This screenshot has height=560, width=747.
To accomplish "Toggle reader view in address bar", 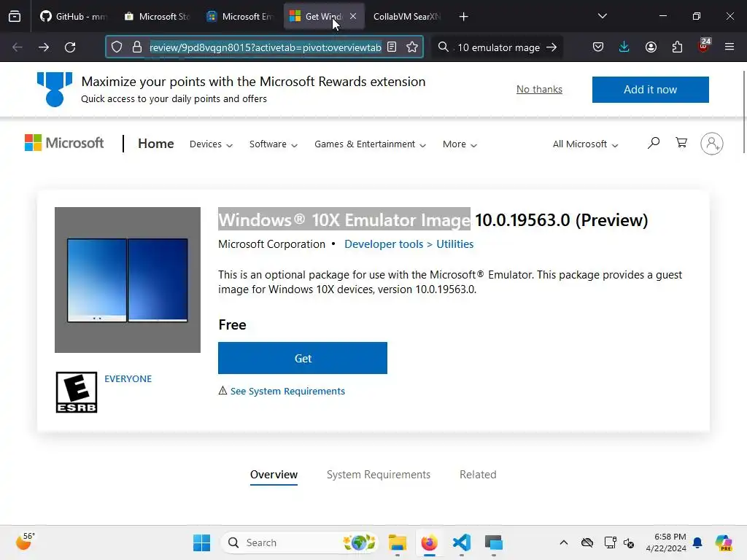I will (x=392, y=47).
